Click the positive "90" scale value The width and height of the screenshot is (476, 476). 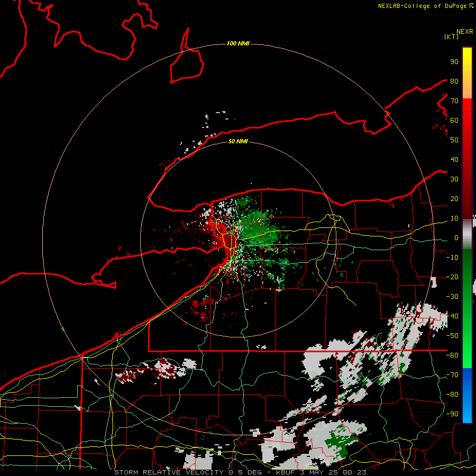coord(454,62)
